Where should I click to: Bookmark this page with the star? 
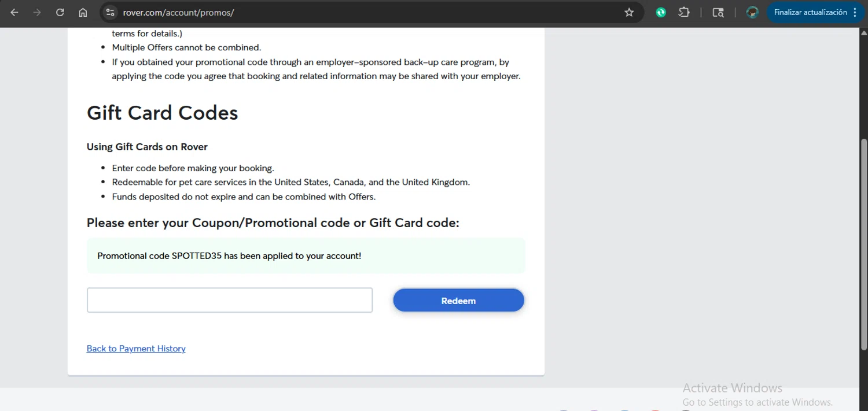click(x=629, y=12)
